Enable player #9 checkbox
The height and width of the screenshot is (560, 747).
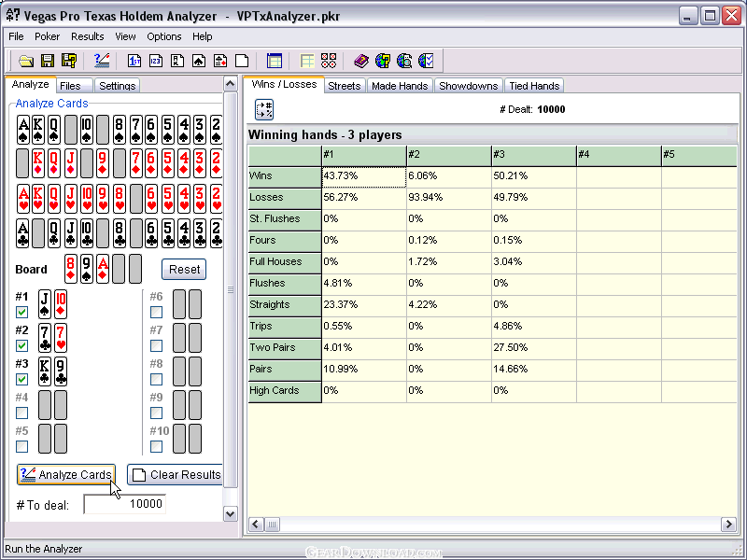point(156,413)
